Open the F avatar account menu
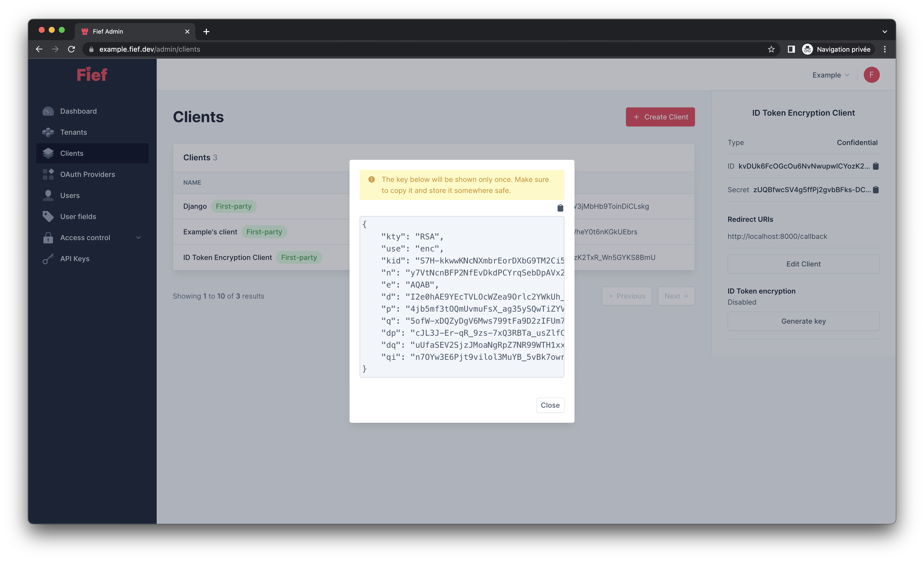The height and width of the screenshot is (561, 924). (x=872, y=75)
